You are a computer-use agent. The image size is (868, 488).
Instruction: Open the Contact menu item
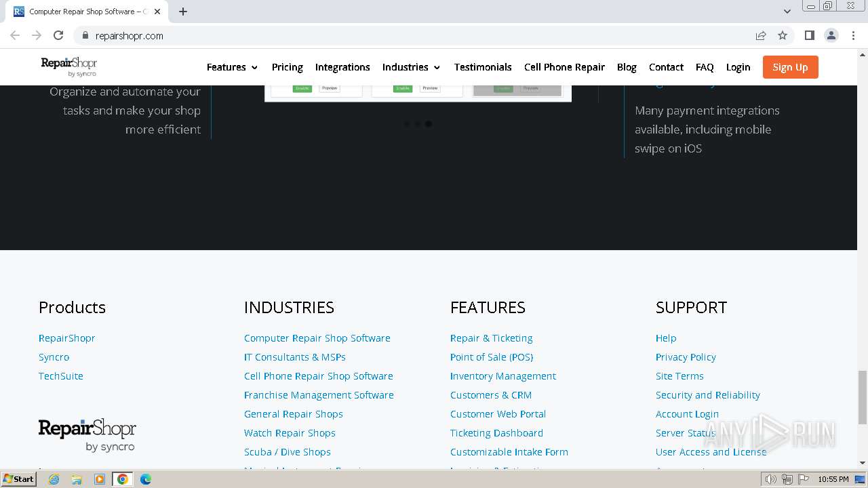[666, 67]
